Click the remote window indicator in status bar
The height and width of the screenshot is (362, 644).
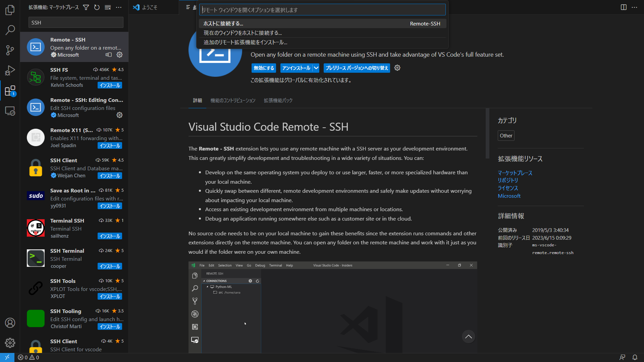click(7, 357)
